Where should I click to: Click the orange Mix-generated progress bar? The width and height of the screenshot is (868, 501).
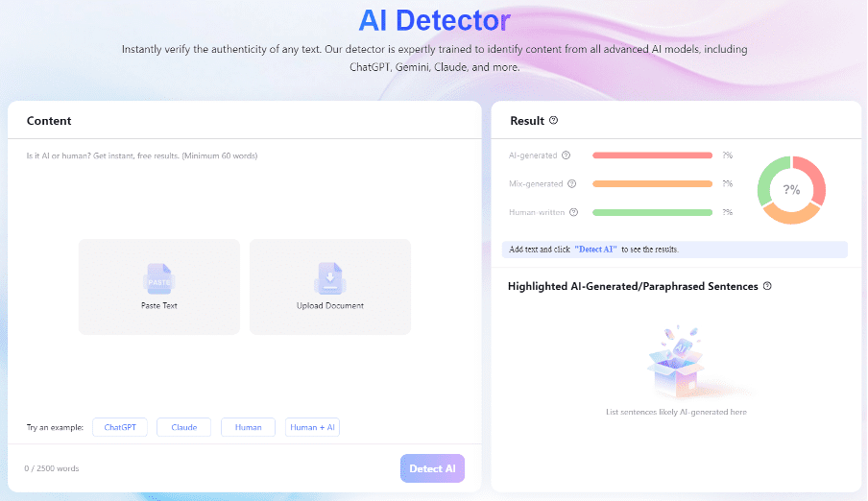point(652,183)
